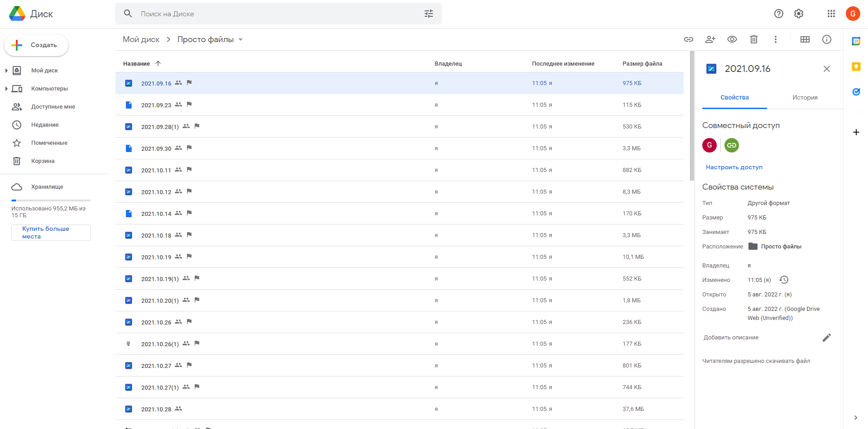Image resolution: width=868 pixels, height=429 pixels.
Task: Click 'Просто файлы' location folder link
Action: pyautogui.click(x=775, y=247)
